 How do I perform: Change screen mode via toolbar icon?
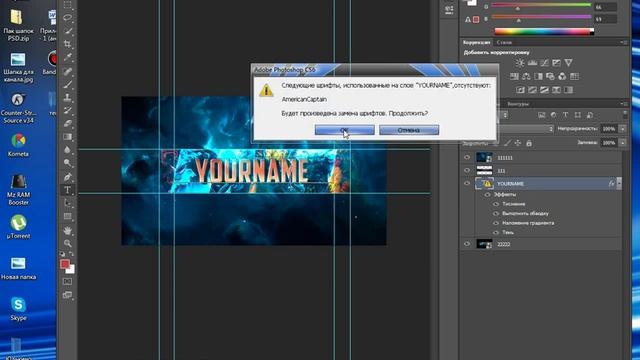68,295
